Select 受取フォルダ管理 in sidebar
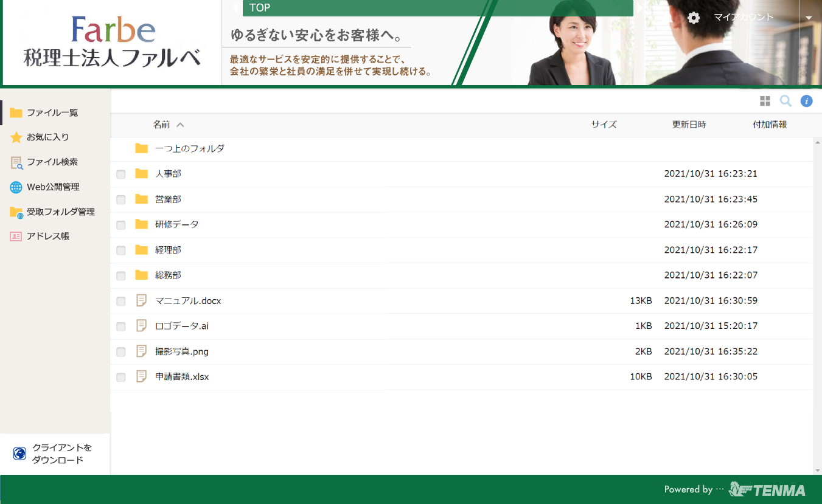This screenshot has height=504, width=822. [x=61, y=212]
